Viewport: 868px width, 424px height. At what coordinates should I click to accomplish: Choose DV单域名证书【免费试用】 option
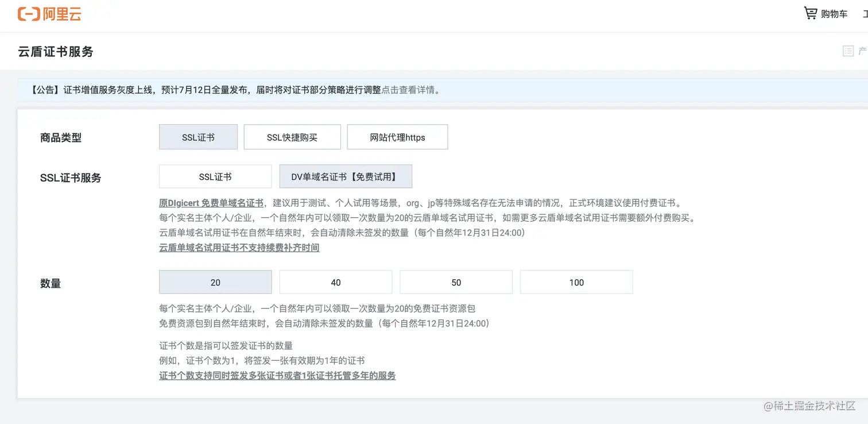click(x=346, y=176)
